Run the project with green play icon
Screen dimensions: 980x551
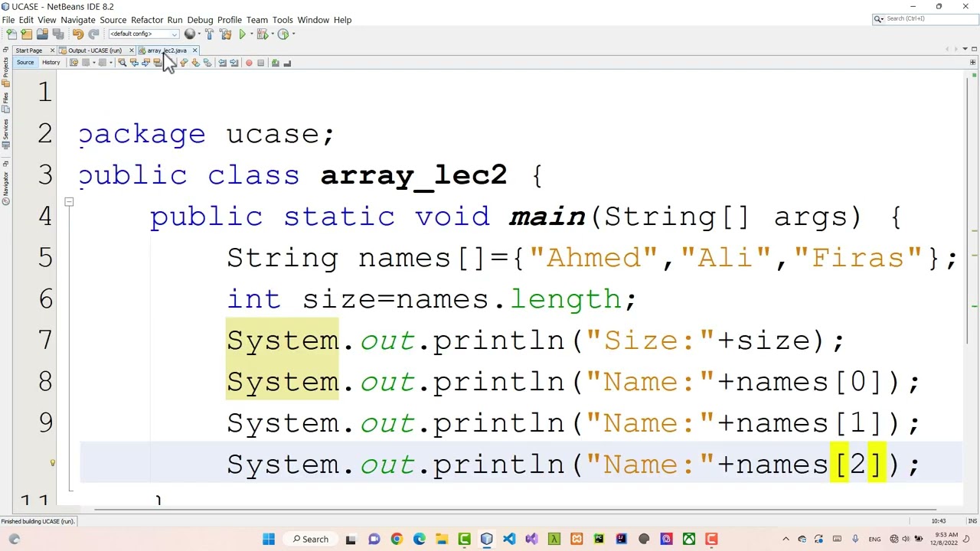tap(242, 34)
